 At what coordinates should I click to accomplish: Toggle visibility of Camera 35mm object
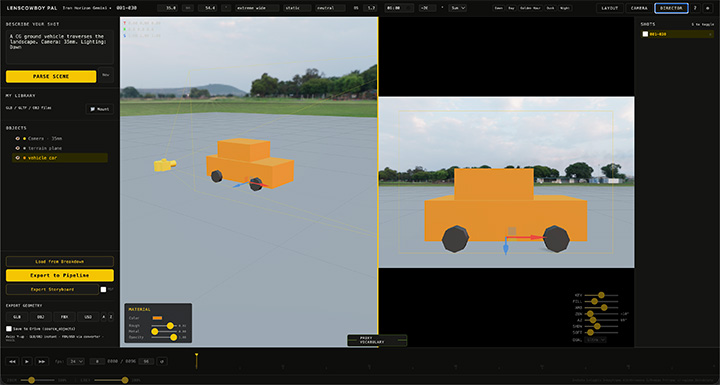[x=17, y=138]
